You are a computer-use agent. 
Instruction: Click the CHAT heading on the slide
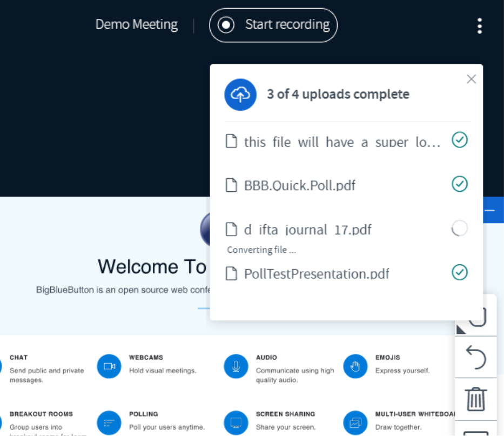click(x=19, y=357)
